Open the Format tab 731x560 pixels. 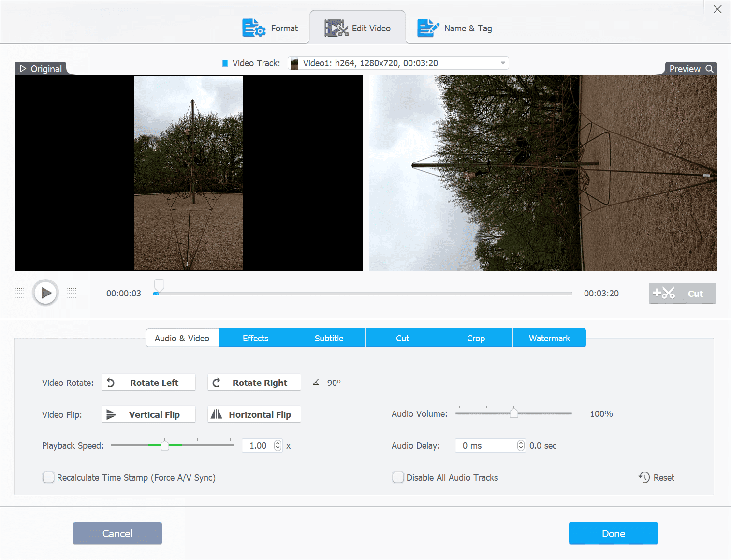(x=270, y=28)
